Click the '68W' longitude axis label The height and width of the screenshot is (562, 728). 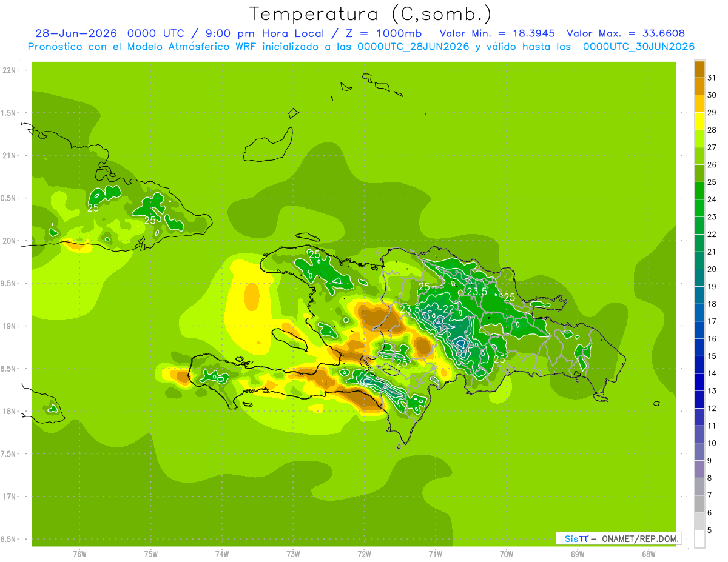pos(649,554)
